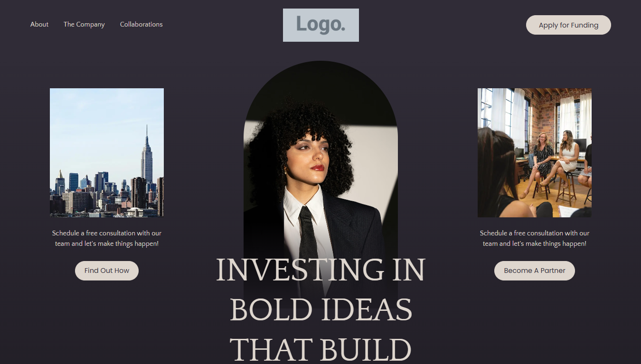The image size is (641, 364).
Task: Click the woman in the polka dot dress
Action: click(x=541, y=161)
